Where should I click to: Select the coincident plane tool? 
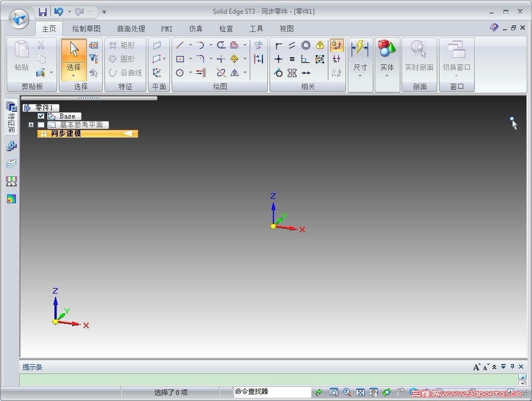(x=157, y=45)
